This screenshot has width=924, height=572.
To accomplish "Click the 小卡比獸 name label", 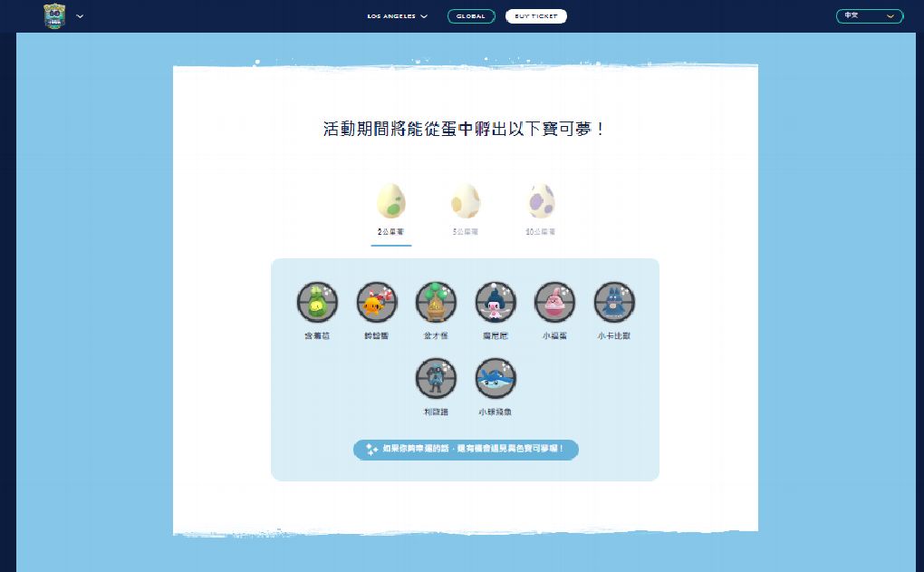I will tap(614, 335).
